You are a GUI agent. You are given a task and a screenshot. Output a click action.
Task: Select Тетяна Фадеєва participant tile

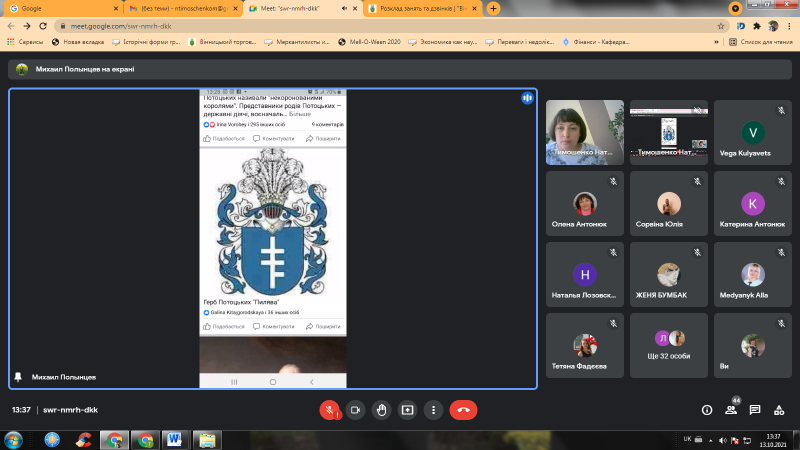(585, 345)
